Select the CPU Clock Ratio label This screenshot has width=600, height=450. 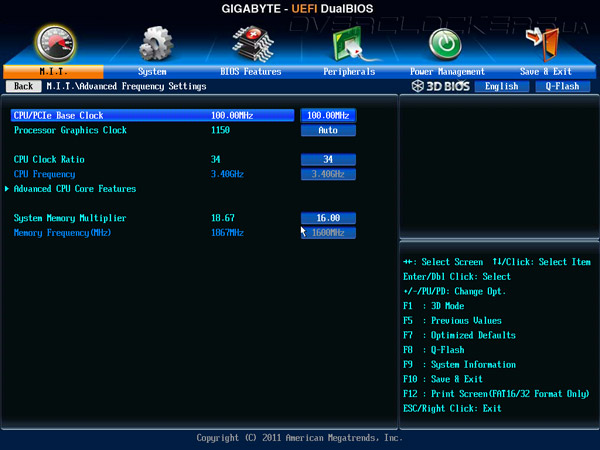49,159
